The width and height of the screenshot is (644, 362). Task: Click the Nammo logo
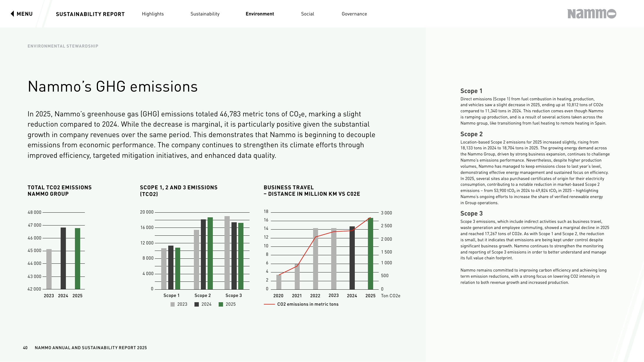(x=592, y=14)
